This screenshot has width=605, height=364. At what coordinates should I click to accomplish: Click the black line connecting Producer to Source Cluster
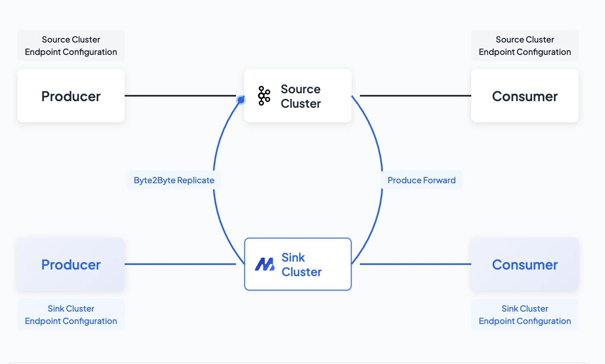(x=180, y=96)
